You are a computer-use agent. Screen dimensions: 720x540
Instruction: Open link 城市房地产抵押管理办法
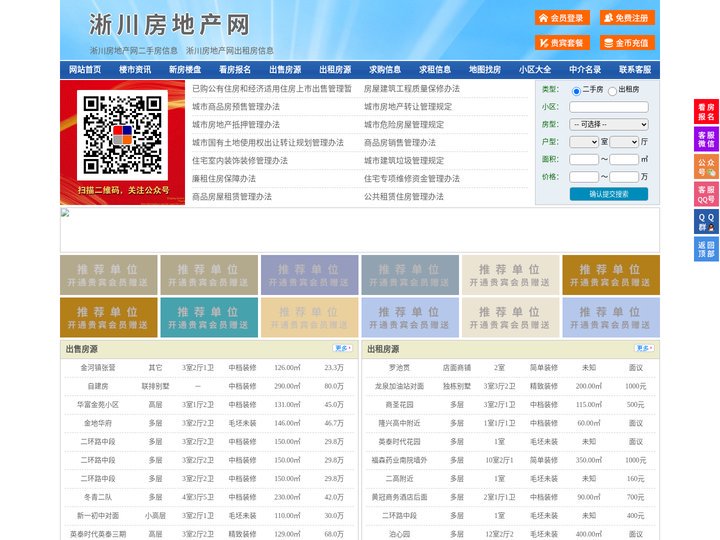[x=236, y=124]
